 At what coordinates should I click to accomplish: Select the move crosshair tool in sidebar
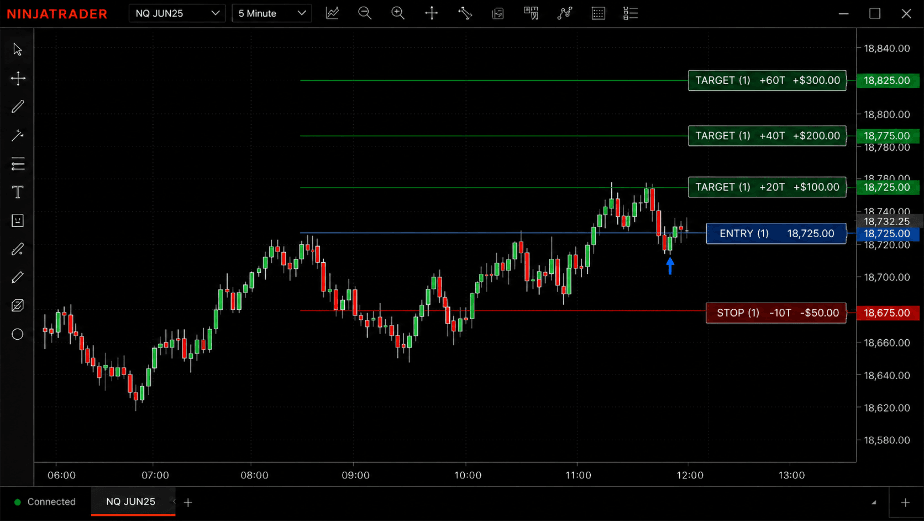tap(18, 78)
